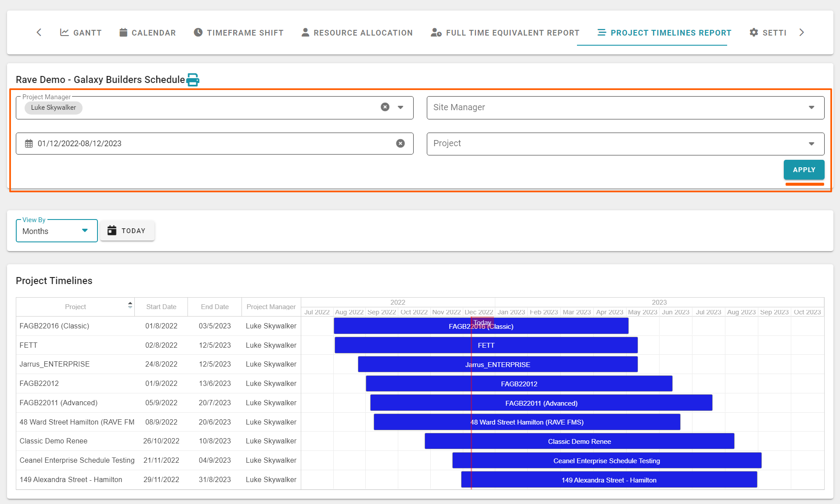Open the Calendar tab
This screenshot has width=840, height=504.
click(x=148, y=32)
